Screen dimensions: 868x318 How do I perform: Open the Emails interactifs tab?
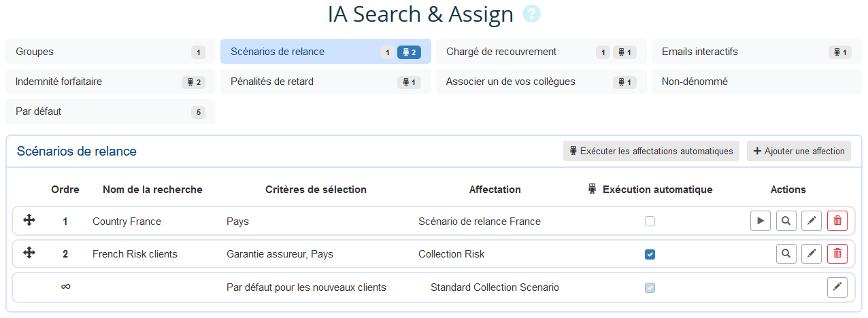[756, 52]
